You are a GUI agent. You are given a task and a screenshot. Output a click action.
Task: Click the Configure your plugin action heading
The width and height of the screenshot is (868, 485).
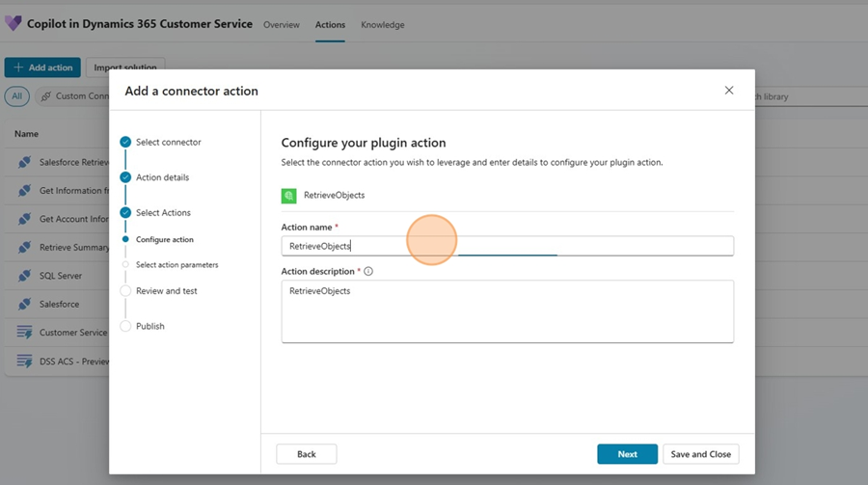364,143
